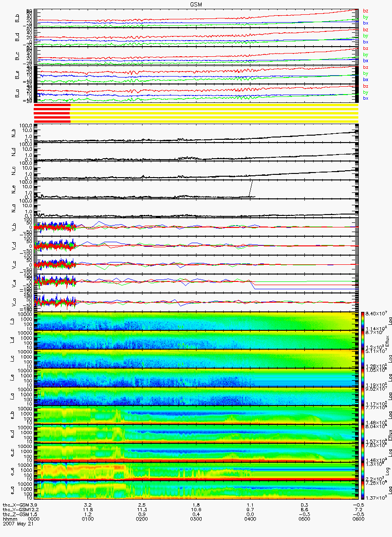Select the i_e ion spectrogram label
The height and width of the screenshot is (537, 392).
pos(12,377)
